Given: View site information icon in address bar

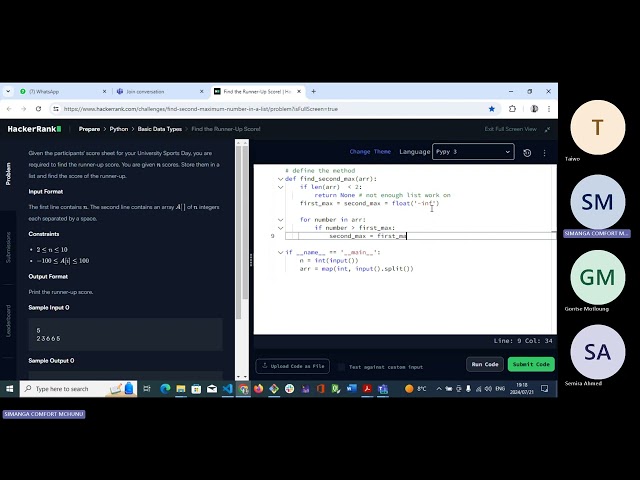Looking at the screenshot, I should [x=56, y=109].
